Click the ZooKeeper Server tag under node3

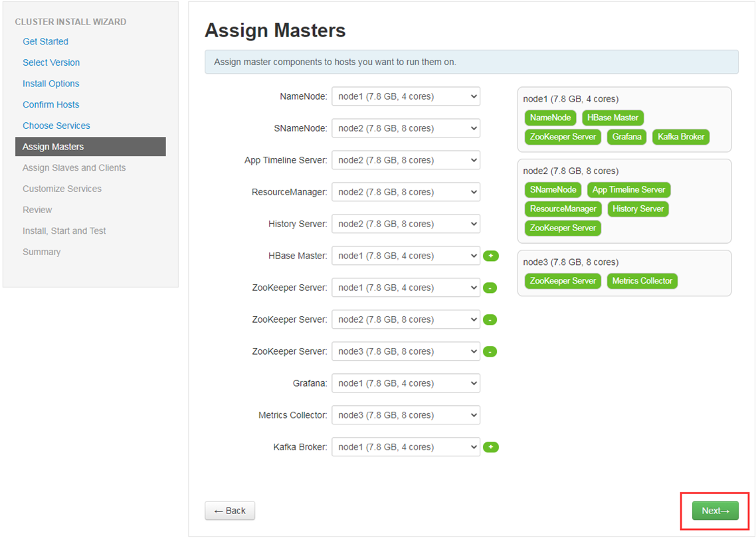coord(563,281)
